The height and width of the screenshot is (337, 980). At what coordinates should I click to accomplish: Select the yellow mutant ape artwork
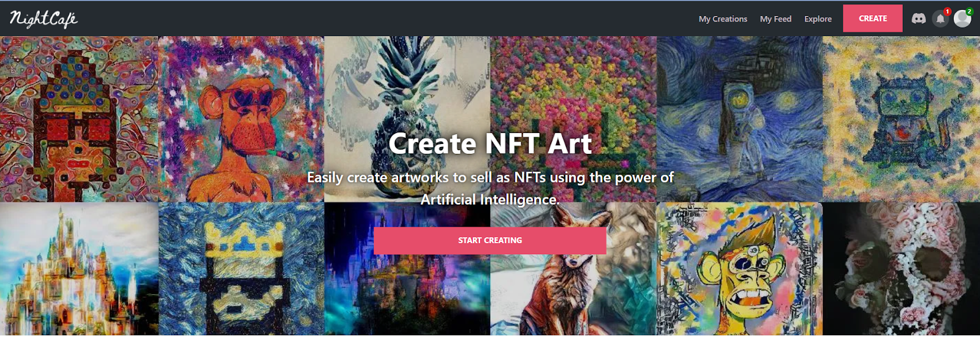click(x=739, y=268)
